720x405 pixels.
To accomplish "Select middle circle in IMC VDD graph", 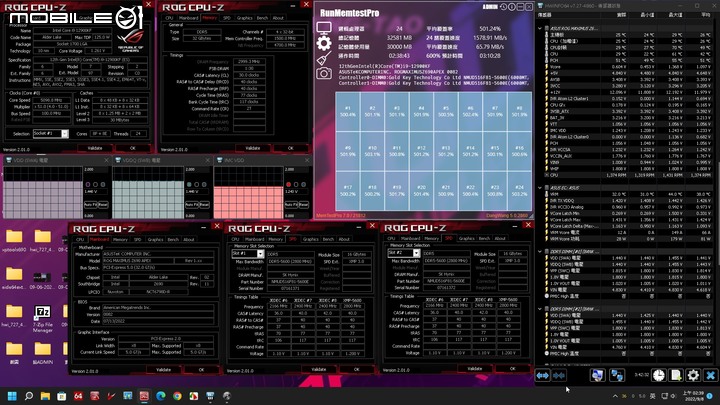I will (x=296, y=185).
